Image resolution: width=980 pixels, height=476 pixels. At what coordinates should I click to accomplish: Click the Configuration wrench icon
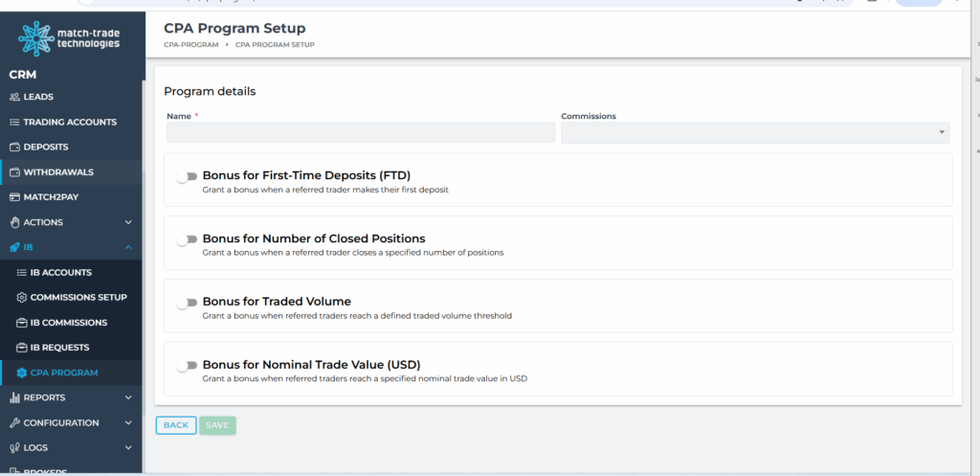coord(14,422)
